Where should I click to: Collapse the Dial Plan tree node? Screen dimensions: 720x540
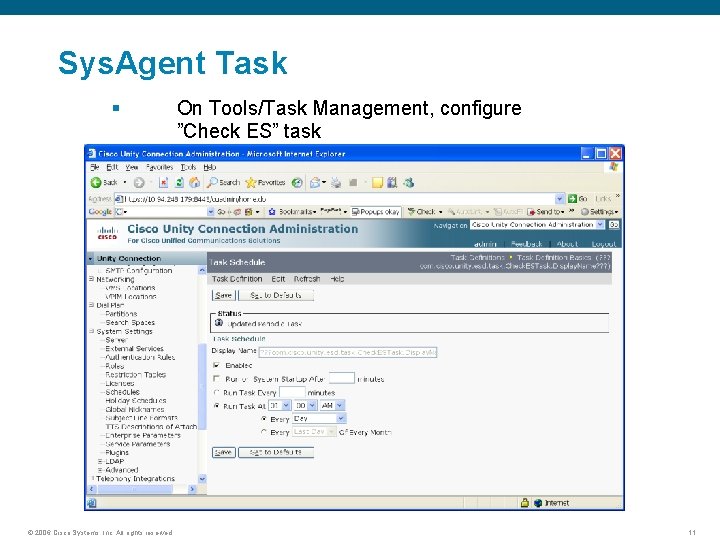coord(91,305)
